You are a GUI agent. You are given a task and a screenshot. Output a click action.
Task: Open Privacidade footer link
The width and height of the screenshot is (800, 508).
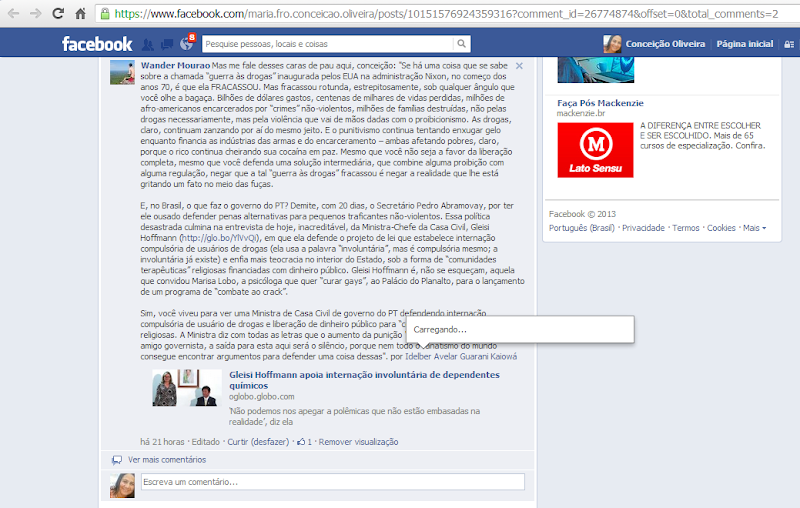(643, 228)
